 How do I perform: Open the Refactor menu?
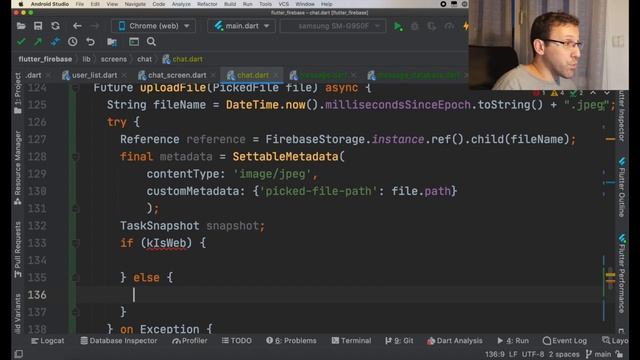pos(207,4)
